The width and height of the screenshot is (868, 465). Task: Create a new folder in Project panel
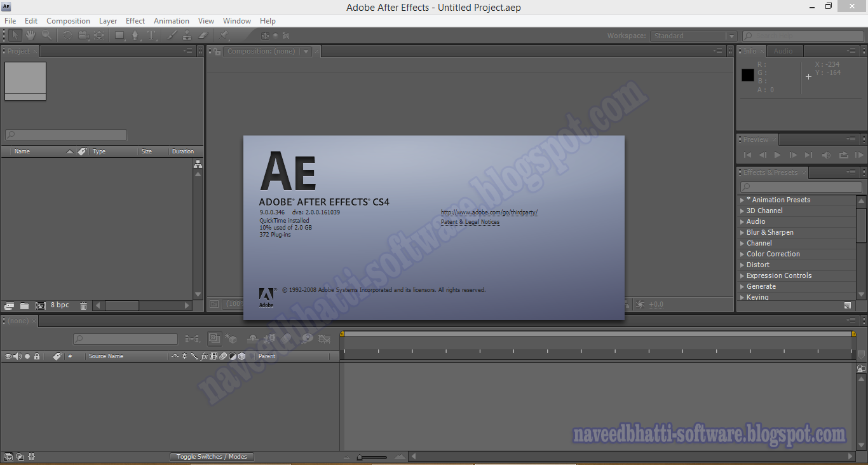[24, 305]
